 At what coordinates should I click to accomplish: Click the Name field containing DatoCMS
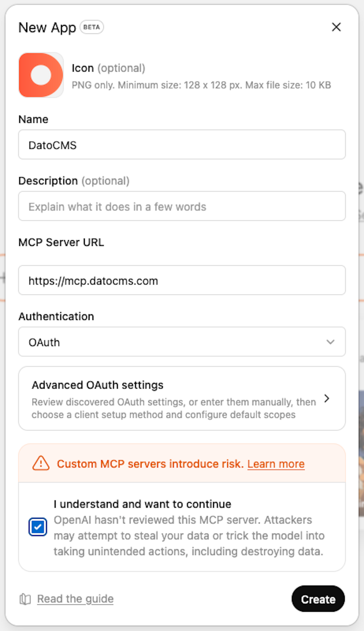tap(182, 145)
